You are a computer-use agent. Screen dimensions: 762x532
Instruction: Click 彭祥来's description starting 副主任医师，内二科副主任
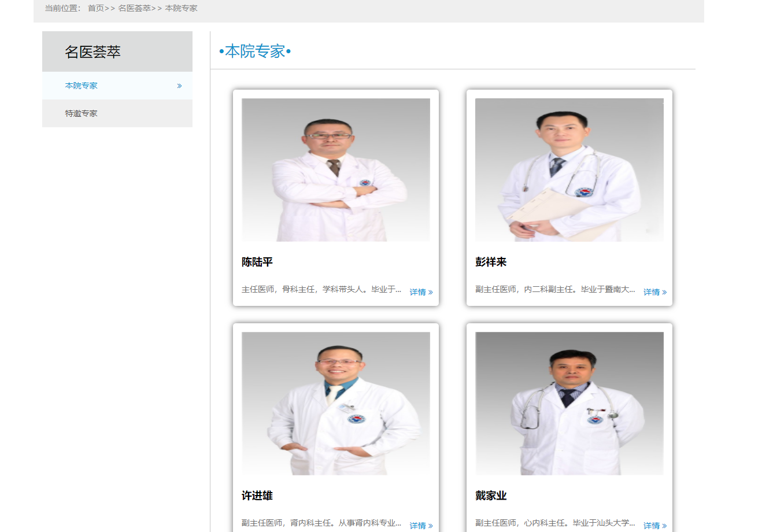[x=555, y=289]
